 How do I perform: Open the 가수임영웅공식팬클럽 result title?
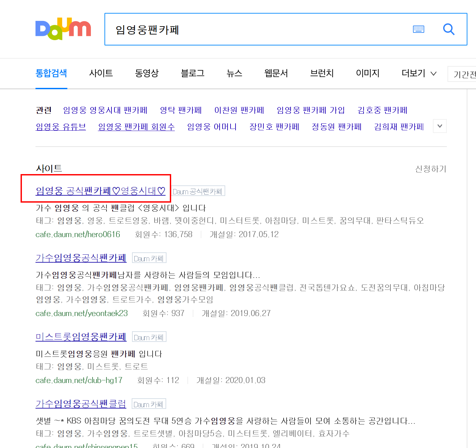(81, 404)
